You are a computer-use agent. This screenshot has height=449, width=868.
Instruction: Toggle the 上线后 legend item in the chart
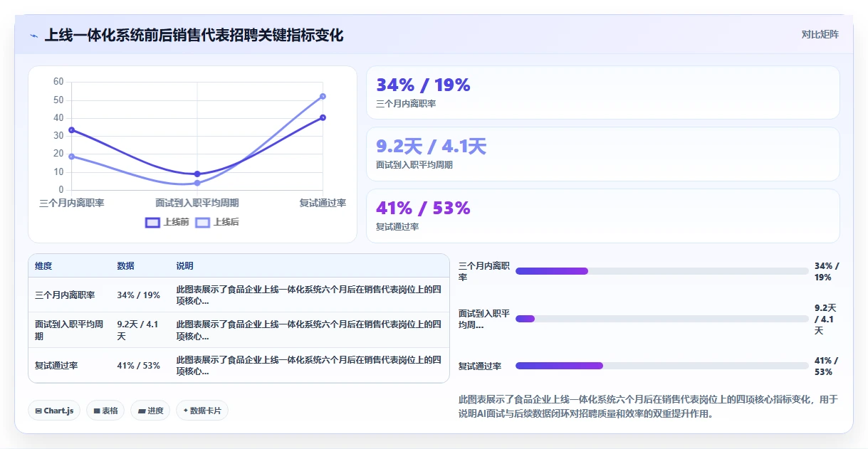tap(217, 222)
